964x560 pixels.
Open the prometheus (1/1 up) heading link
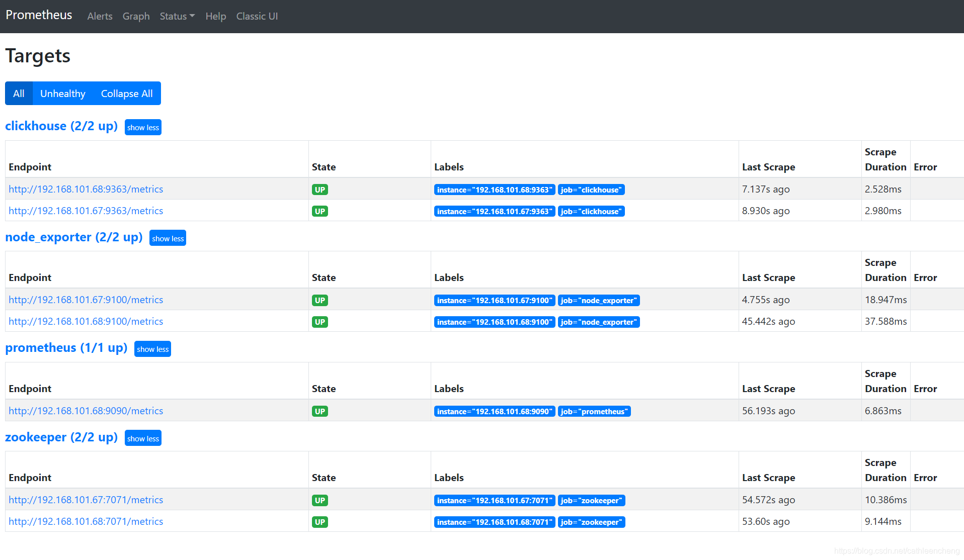[66, 347]
